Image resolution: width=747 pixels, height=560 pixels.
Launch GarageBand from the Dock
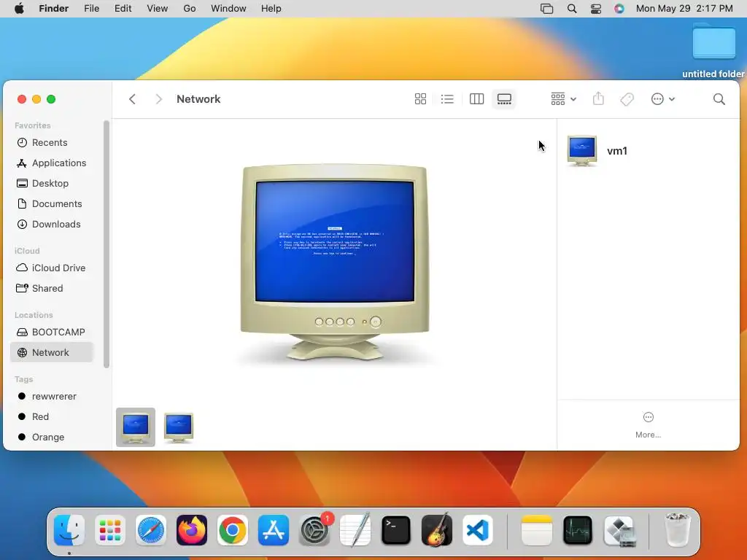[x=437, y=530]
